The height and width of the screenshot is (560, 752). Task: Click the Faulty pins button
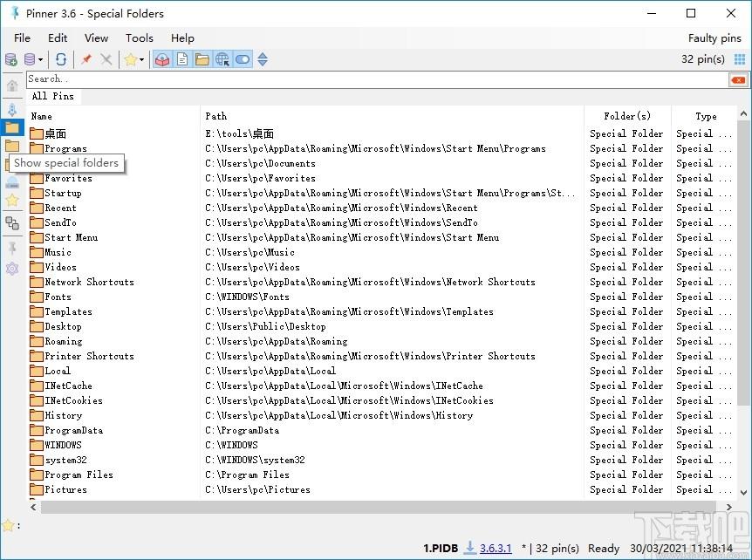click(714, 38)
